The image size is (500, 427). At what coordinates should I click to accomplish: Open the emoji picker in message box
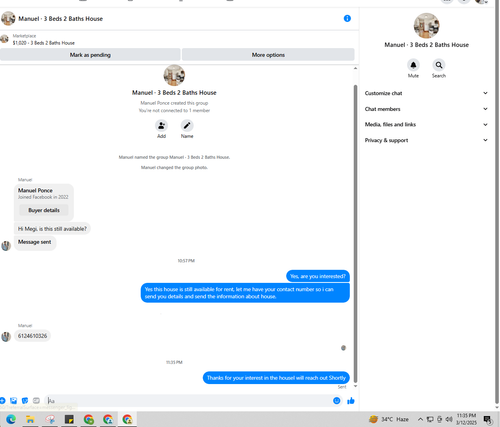coord(337,401)
